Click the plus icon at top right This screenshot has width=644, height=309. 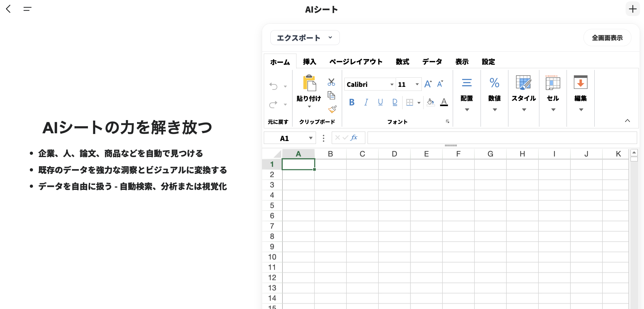[633, 9]
